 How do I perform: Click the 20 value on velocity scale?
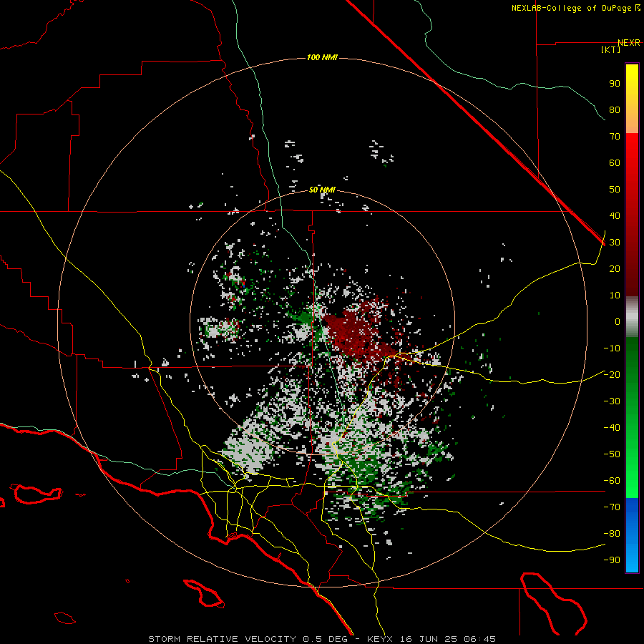[615, 269]
